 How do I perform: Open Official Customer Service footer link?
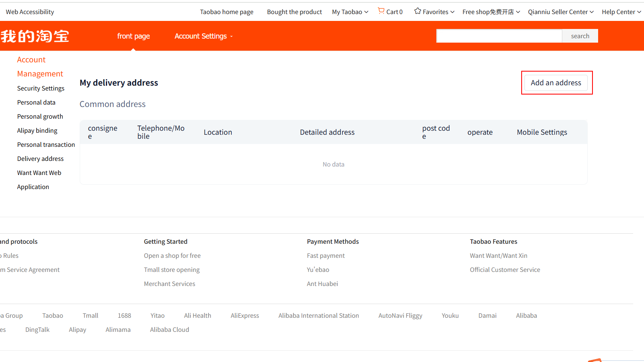(505, 270)
